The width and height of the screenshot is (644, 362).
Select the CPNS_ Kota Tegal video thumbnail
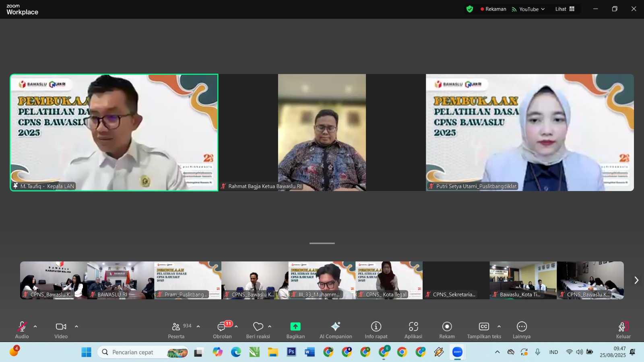pyautogui.click(x=389, y=280)
